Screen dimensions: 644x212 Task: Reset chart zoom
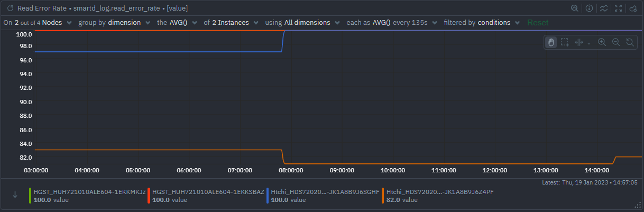[629, 42]
